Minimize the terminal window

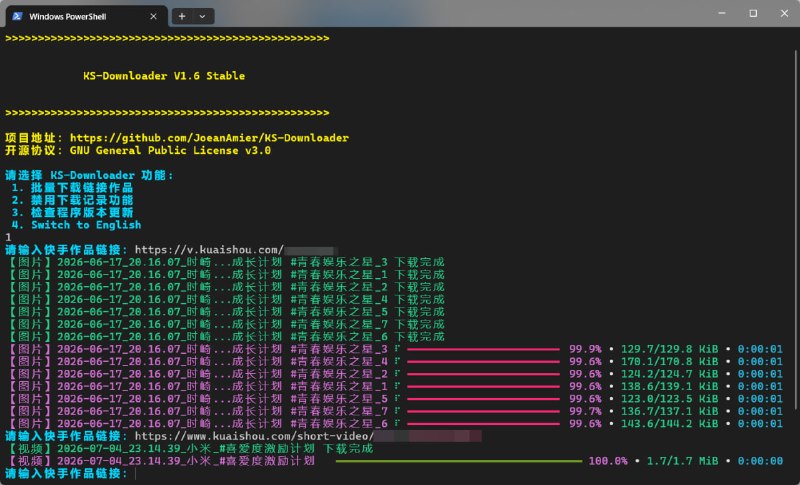point(722,13)
